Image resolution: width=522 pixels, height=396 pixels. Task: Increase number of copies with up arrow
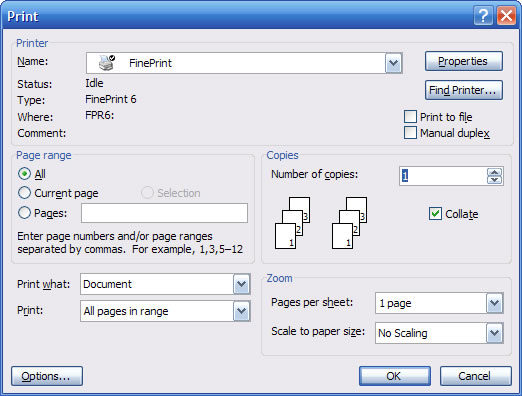494,172
